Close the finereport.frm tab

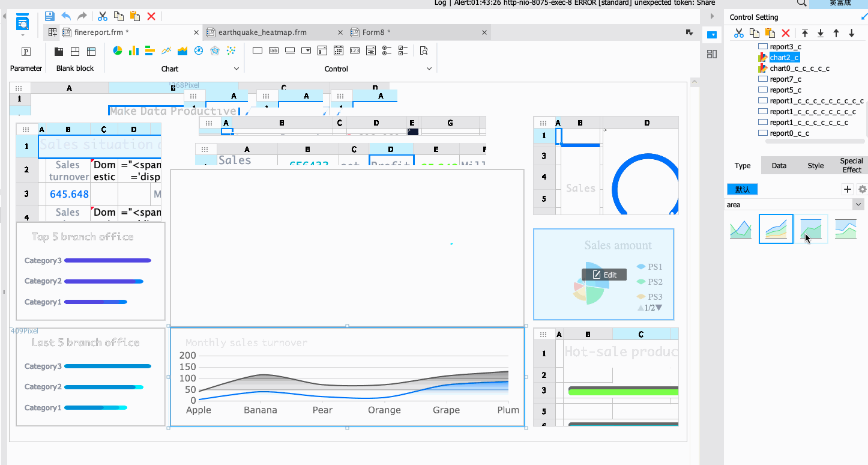pos(196,32)
